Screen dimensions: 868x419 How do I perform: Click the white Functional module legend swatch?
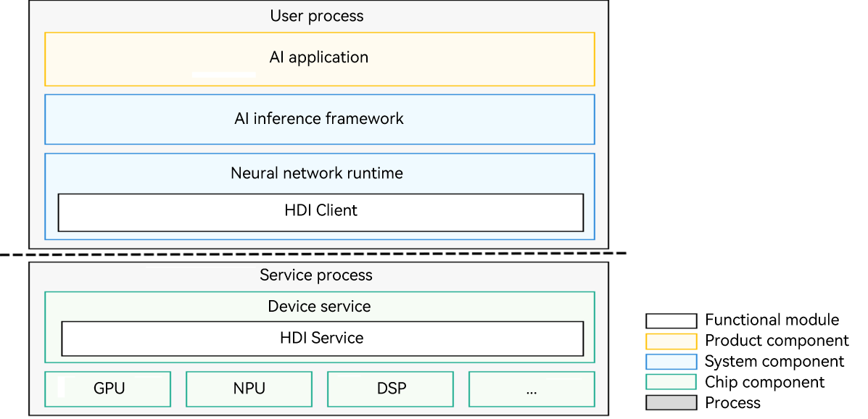[671, 320]
